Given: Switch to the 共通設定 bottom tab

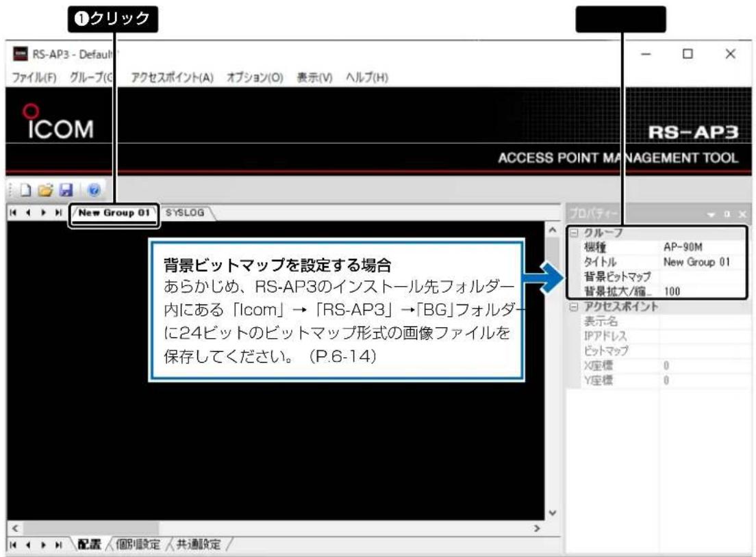Looking at the screenshot, I should point(199,545).
